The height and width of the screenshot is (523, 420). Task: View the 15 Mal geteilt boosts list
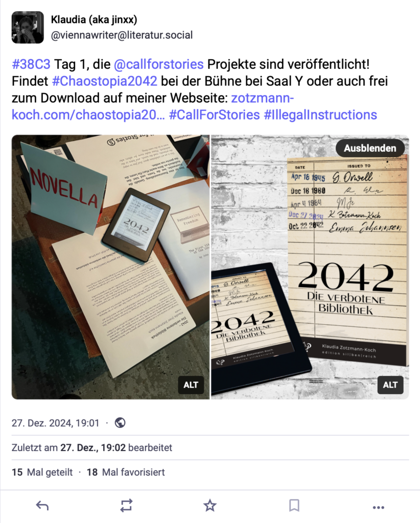click(x=42, y=472)
